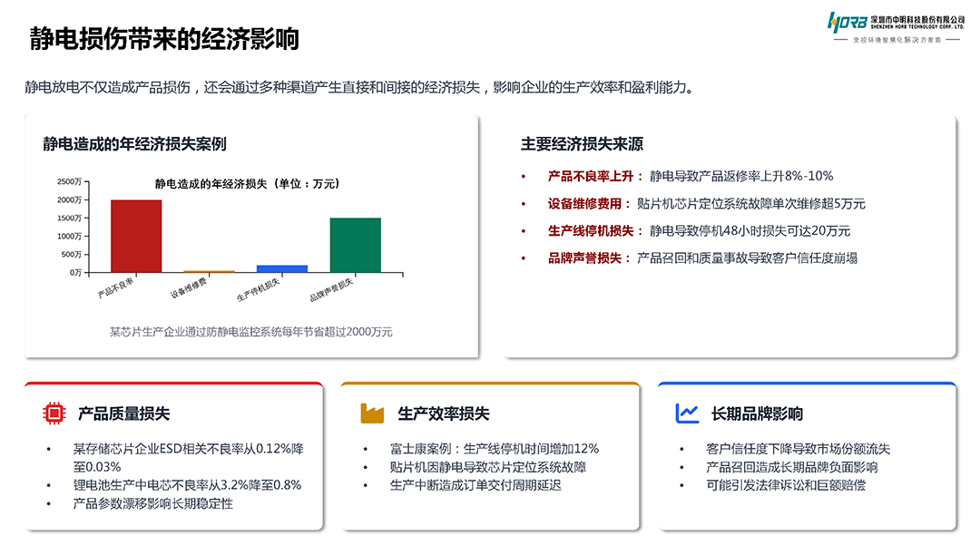Select the green 品牌声誉损失 bar in the chart
980x545 pixels.
[x=356, y=245]
